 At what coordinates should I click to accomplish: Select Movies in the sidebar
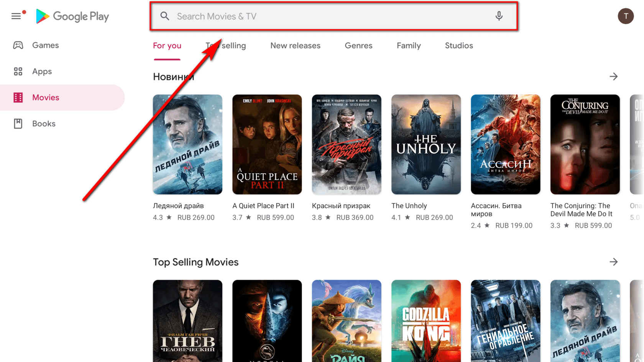click(x=46, y=98)
